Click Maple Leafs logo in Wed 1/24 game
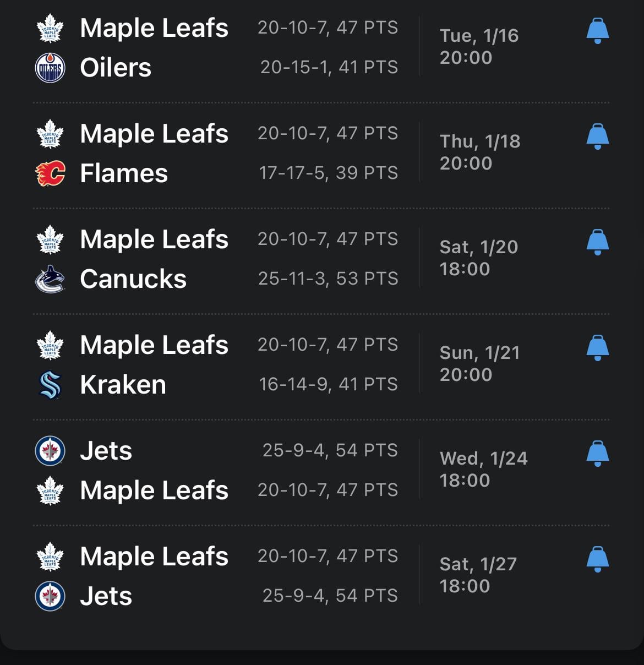The height and width of the screenshot is (665, 644). coord(50,490)
